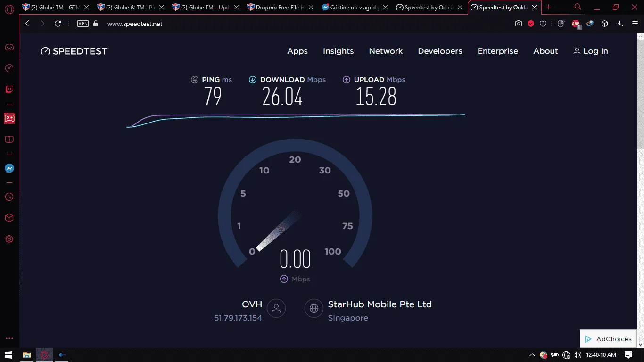The width and height of the screenshot is (644, 362).
Task: Go back to the previous page
Action: pyautogui.click(x=27, y=24)
